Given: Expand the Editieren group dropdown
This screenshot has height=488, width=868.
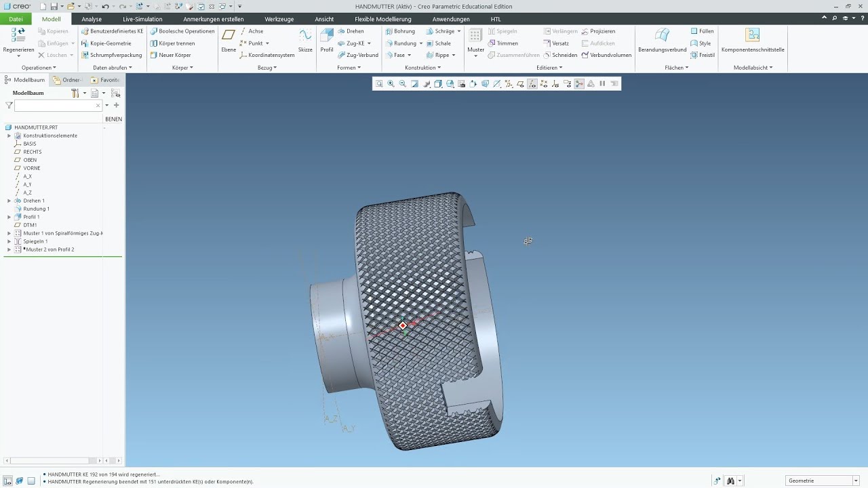Looking at the screenshot, I should point(549,68).
